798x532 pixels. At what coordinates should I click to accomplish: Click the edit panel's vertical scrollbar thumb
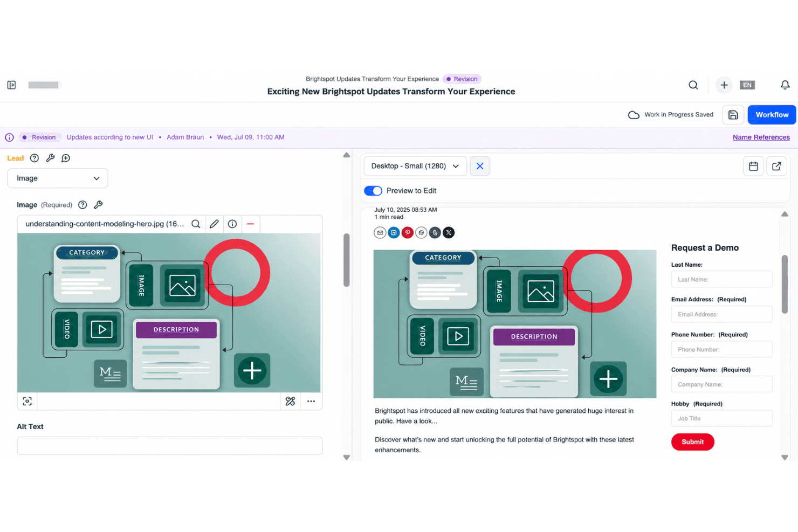[346, 260]
